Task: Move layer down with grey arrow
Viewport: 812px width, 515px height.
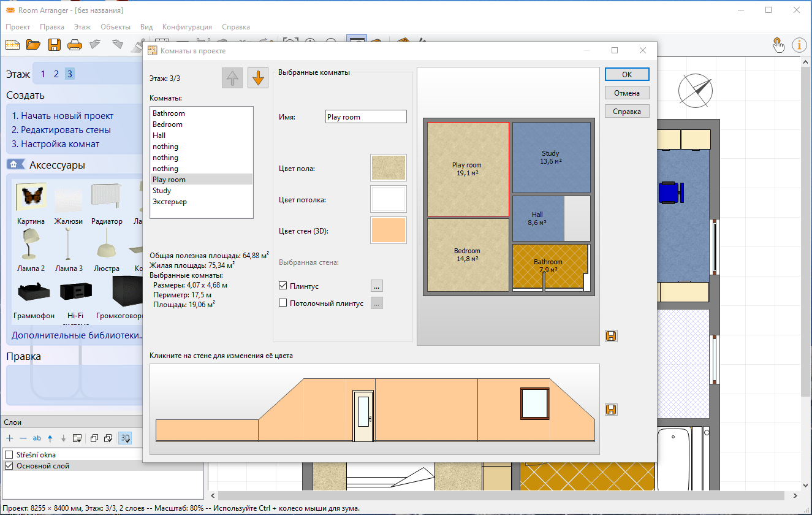Action: 63,438
